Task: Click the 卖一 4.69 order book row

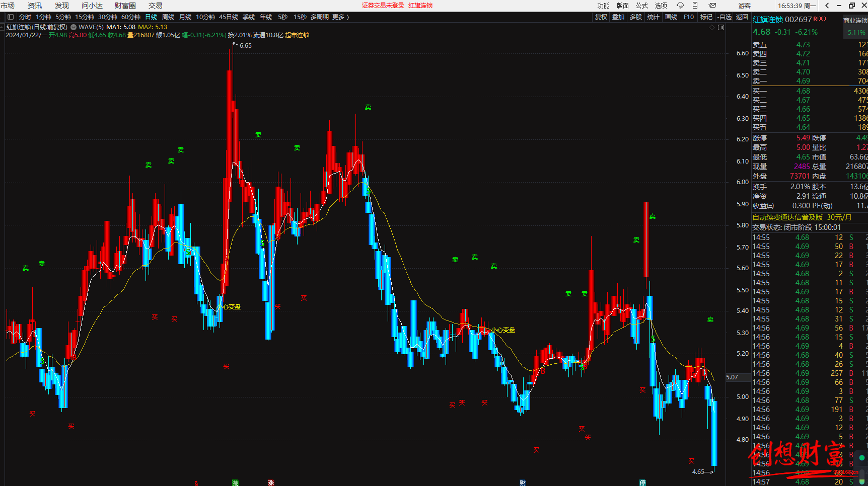Action: (x=810, y=81)
